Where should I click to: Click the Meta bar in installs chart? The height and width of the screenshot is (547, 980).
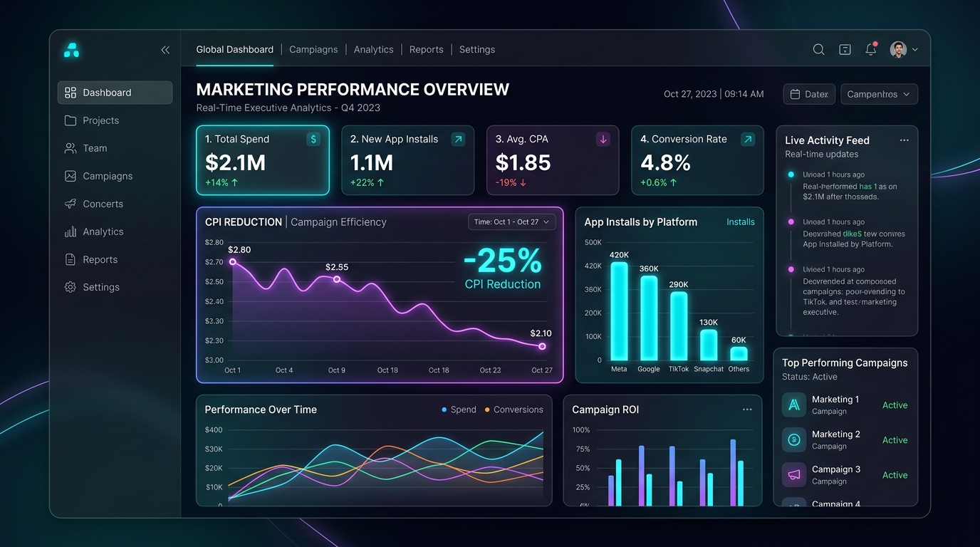(619, 311)
